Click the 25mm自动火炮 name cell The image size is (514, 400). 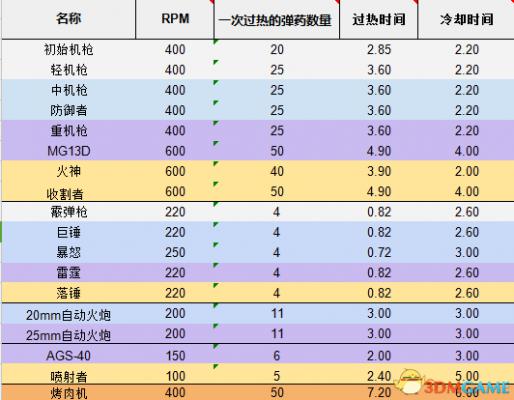click(x=69, y=334)
